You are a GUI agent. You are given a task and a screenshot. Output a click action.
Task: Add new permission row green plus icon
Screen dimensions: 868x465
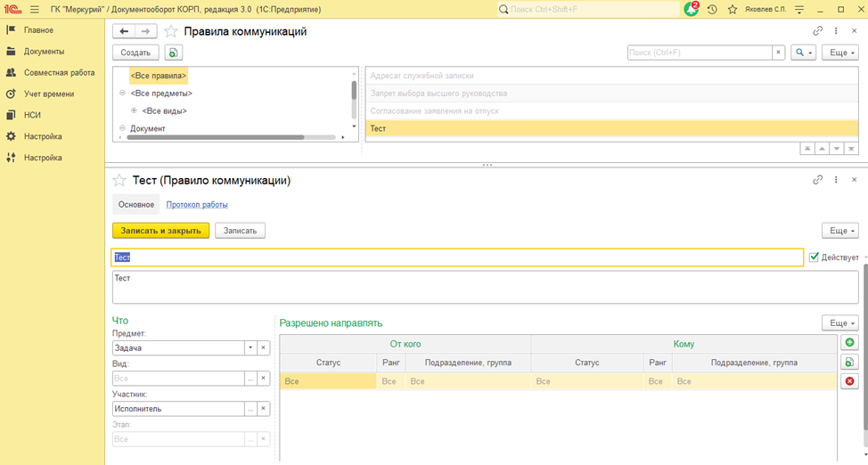(850, 343)
